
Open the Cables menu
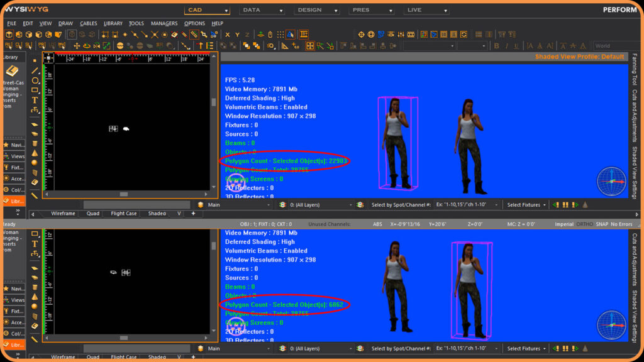pyautogui.click(x=88, y=23)
